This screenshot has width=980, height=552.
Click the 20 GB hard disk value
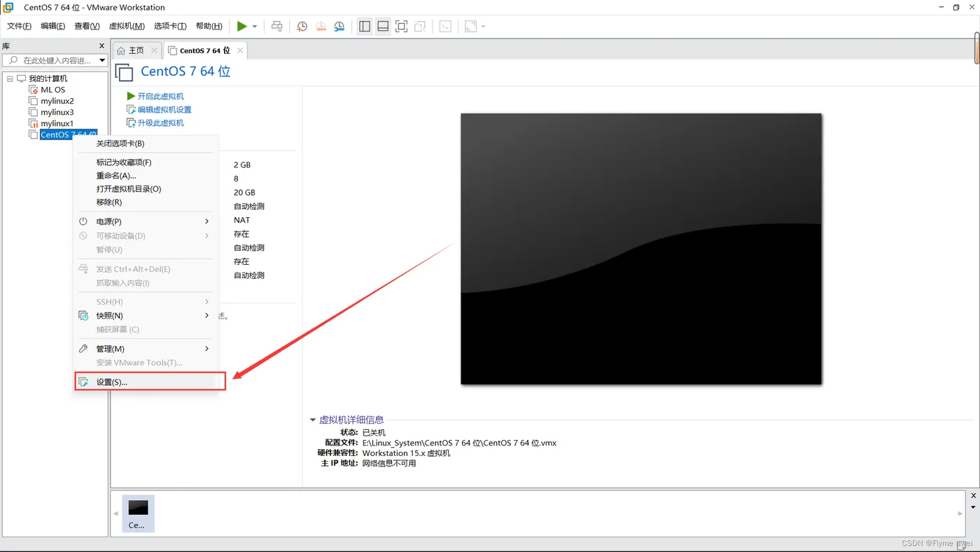pos(244,193)
